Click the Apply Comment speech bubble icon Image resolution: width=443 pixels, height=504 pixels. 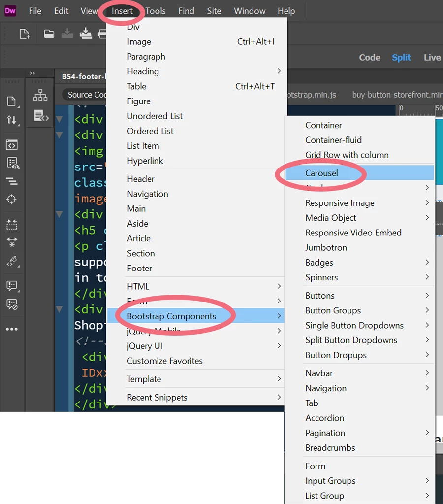coord(12,285)
